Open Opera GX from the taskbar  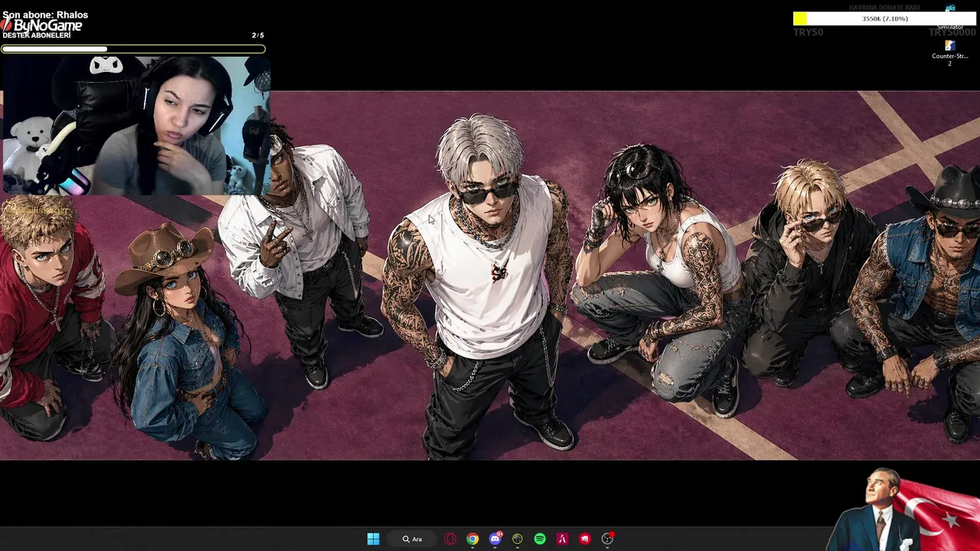click(450, 539)
